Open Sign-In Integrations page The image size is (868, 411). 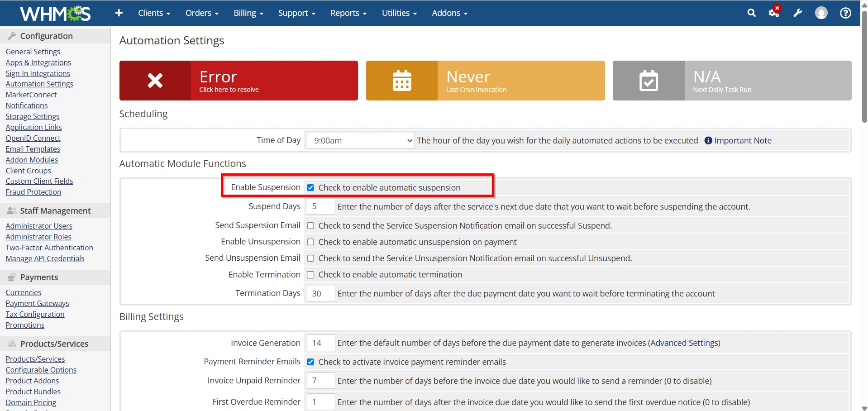pyautogui.click(x=38, y=73)
